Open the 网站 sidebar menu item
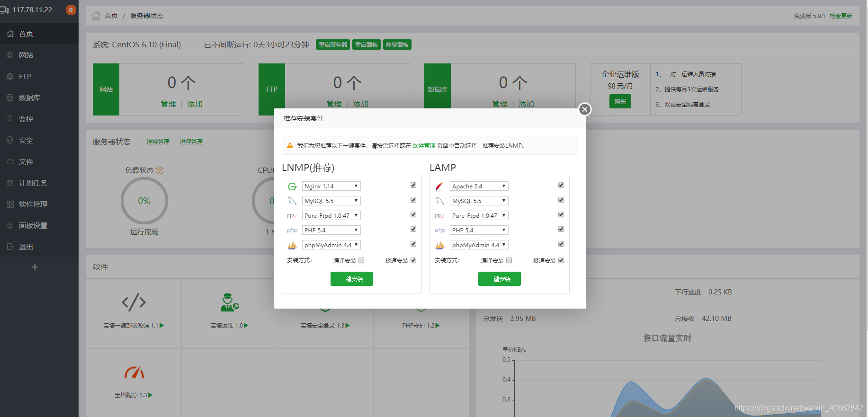The image size is (868, 417). [39, 55]
